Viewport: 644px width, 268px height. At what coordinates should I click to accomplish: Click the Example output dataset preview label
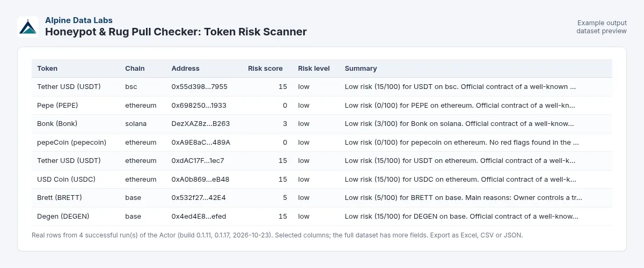602,27
